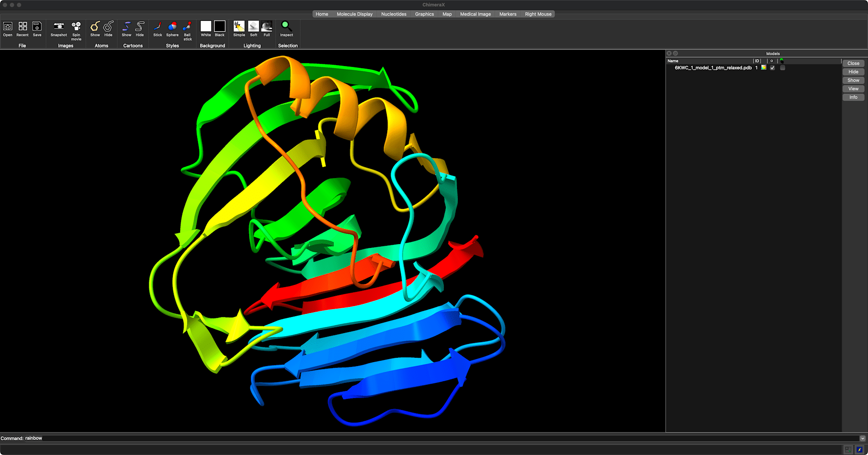Set background to the Black swatch
868x455 pixels.
coord(220,26)
